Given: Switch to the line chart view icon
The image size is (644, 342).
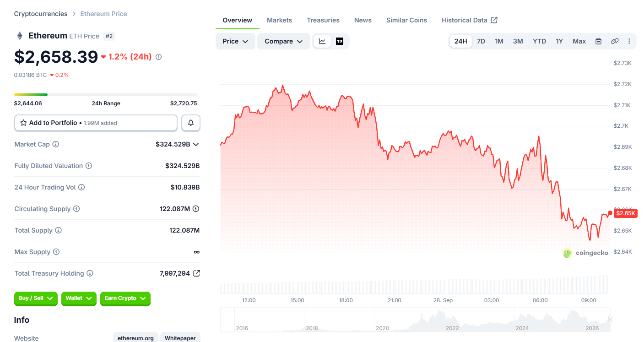Looking at the screenshot, I should point(322,41).
